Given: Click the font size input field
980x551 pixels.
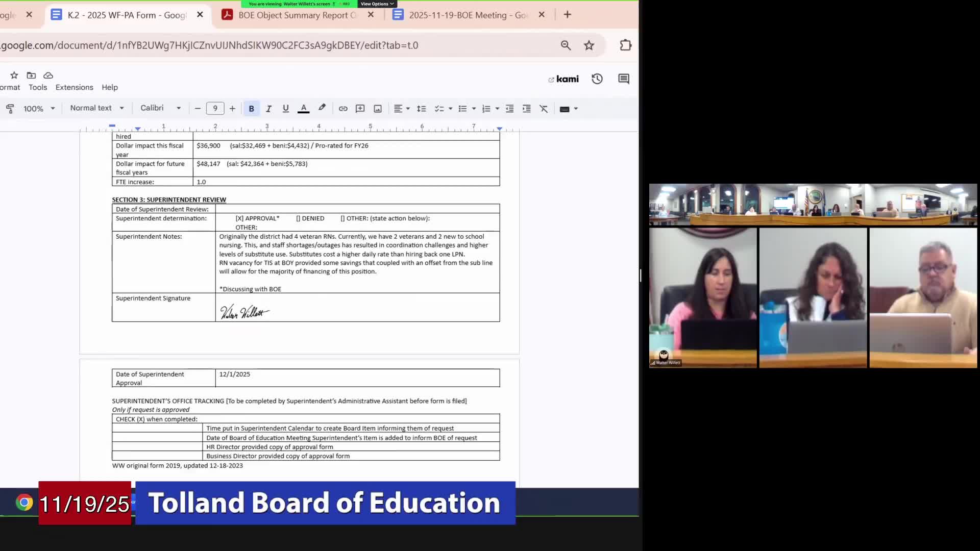Looking at the screenshot, I should pyautogui.click(x=215, y=108).
